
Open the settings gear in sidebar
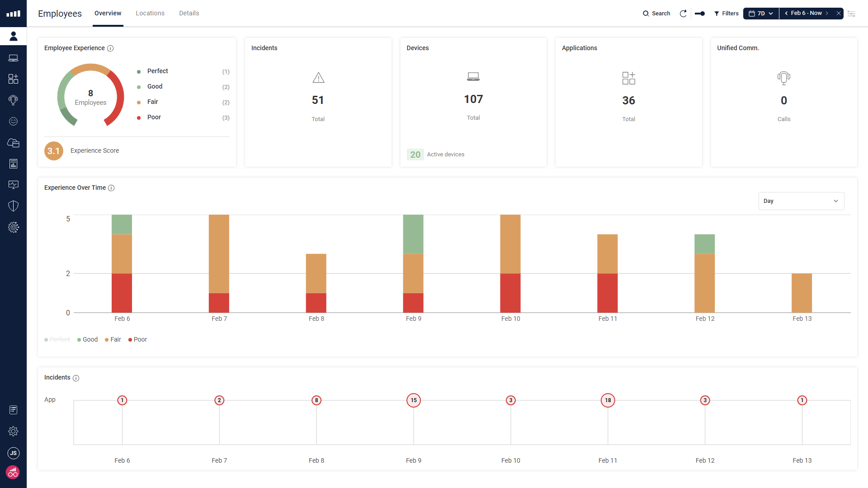coord(13,431)
